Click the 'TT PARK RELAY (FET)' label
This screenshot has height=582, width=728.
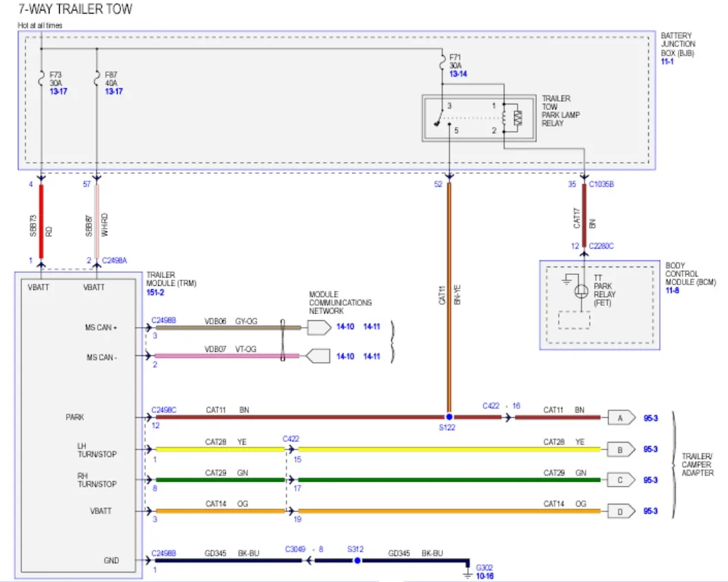click(604, 291)
